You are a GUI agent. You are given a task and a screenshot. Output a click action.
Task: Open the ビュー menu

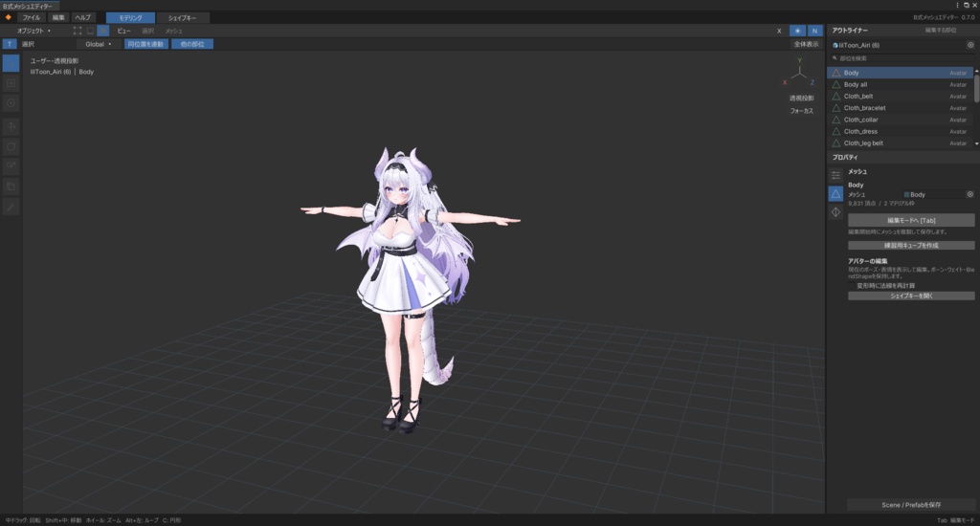point(123,31)
